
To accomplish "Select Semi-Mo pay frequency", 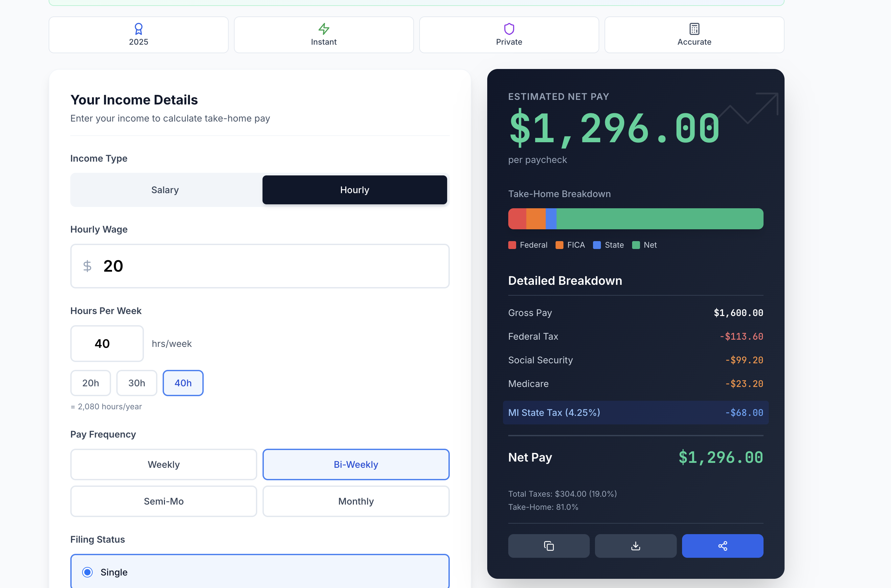I will (x=164, y=501).
